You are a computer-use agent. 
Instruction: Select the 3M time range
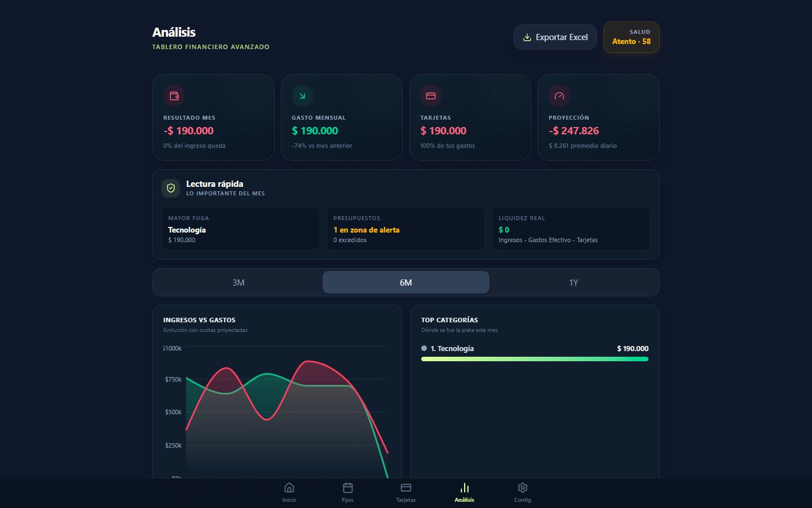(239, 282)
